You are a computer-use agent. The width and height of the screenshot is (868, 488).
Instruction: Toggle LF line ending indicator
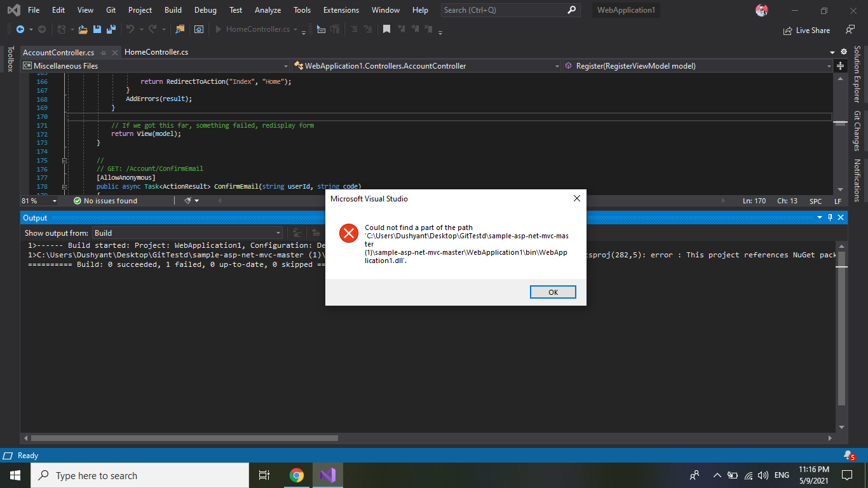pyautogui.click(x=837, y=201)
